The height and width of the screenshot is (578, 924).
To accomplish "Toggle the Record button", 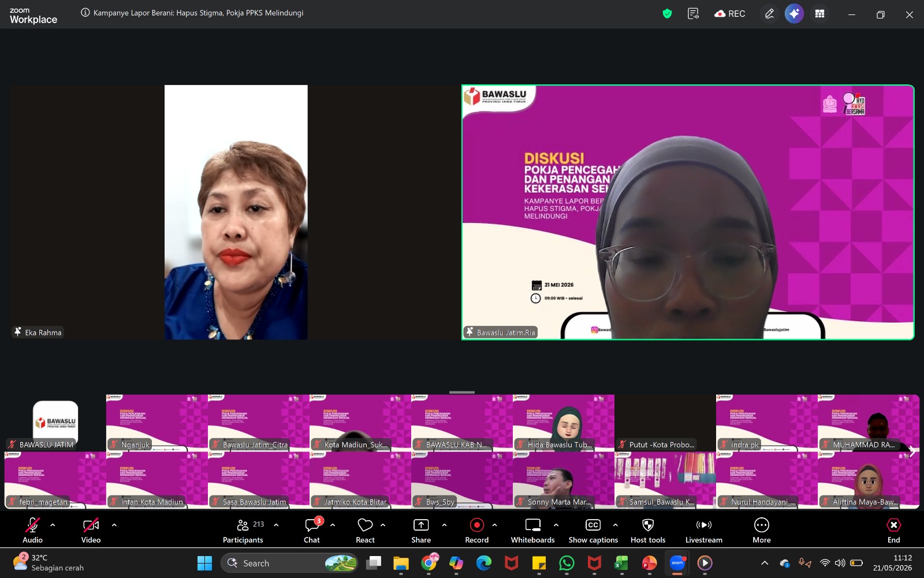I will [x=476, y=531].
